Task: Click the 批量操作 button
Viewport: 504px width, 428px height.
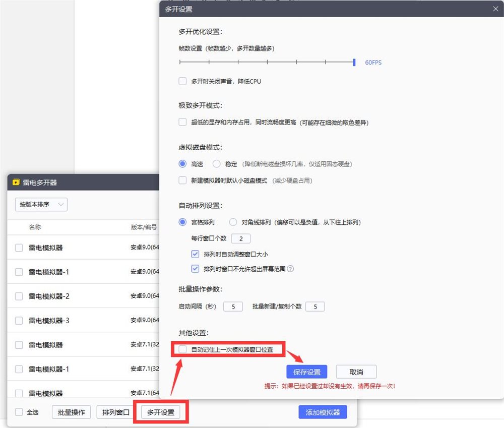Action: (72, 412)
